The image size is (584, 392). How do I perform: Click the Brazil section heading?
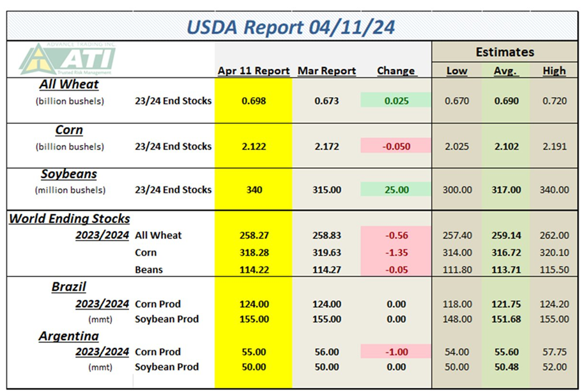[x=69, y=286]
